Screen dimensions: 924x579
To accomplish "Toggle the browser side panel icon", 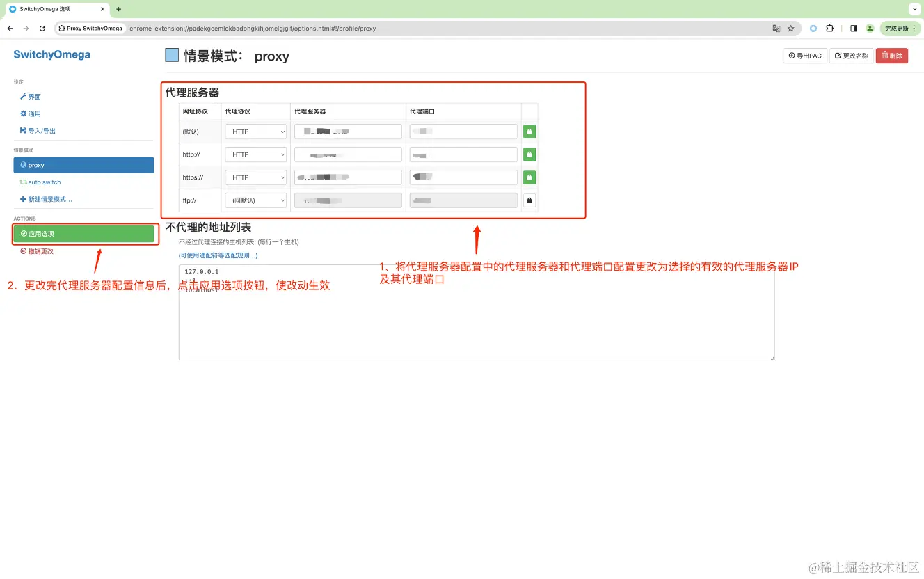I will (x=854, y=29).
